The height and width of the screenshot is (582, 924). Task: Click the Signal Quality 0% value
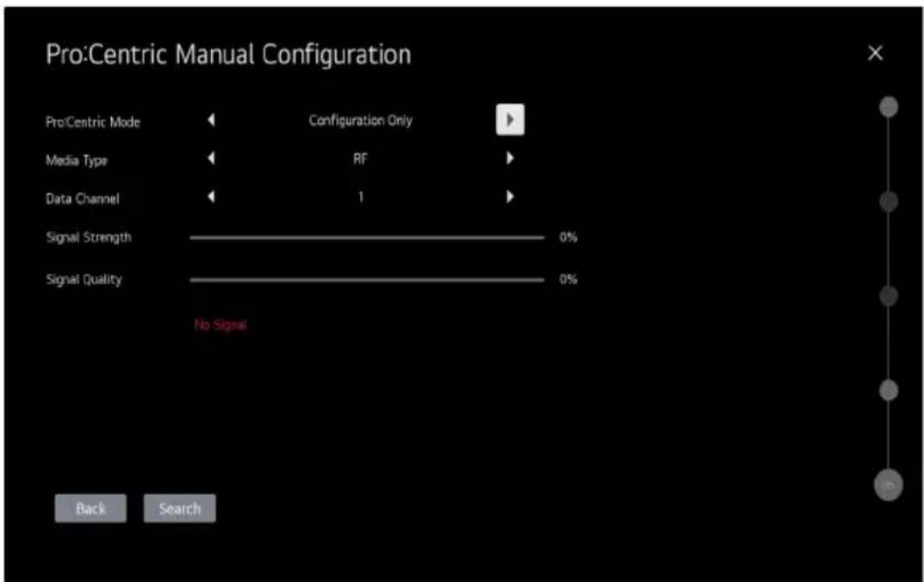tap(568, 279)
